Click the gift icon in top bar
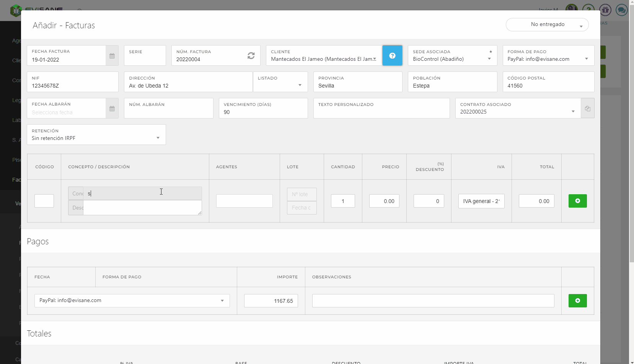The width and height of the screenshot is (634, 364). (605, 10)
